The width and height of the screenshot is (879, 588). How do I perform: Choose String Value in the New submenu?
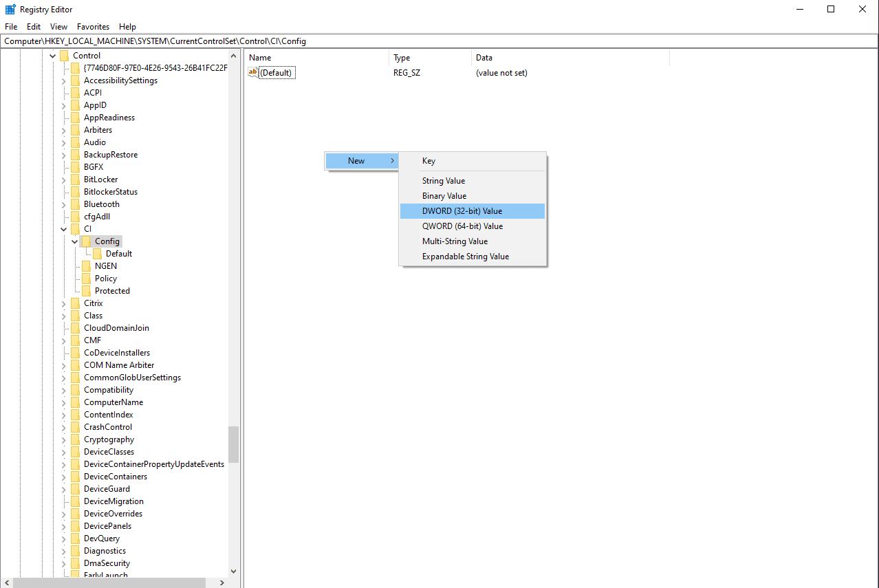point(473,181)
